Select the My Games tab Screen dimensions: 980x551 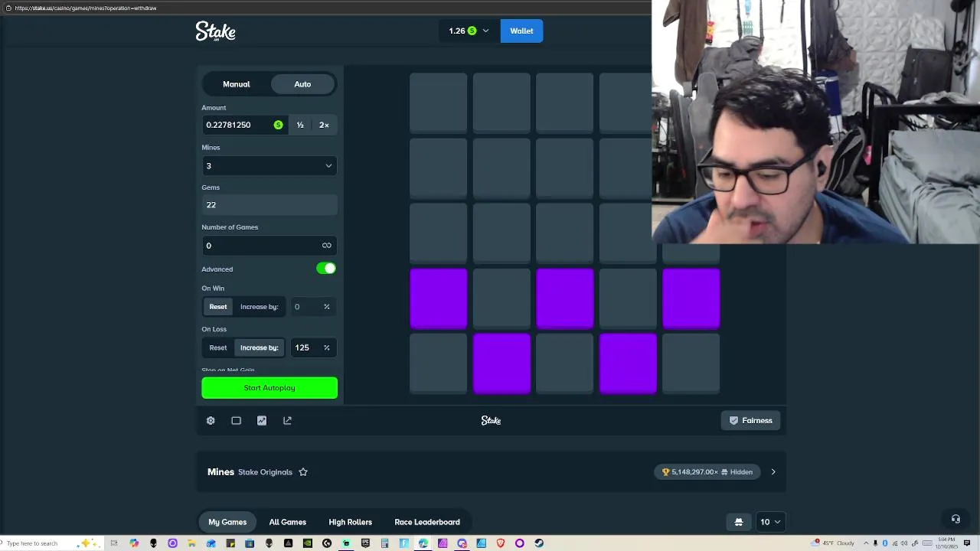click(x=227, y=522)
